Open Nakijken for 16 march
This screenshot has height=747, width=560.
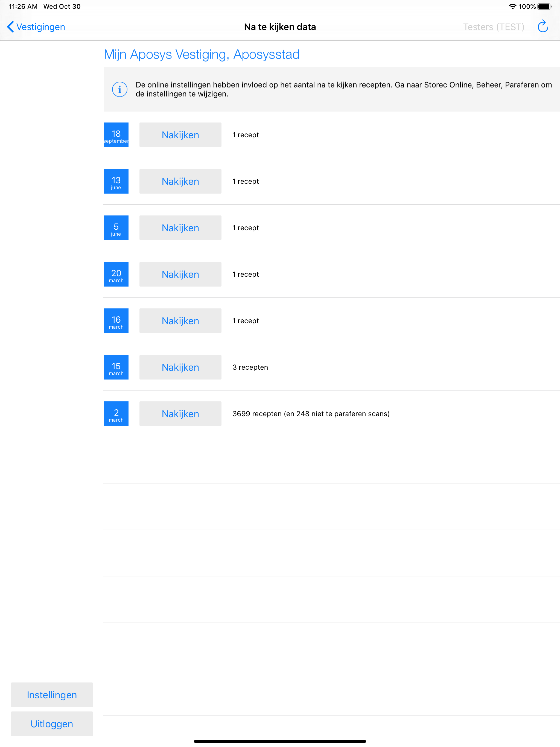(180, 321)
